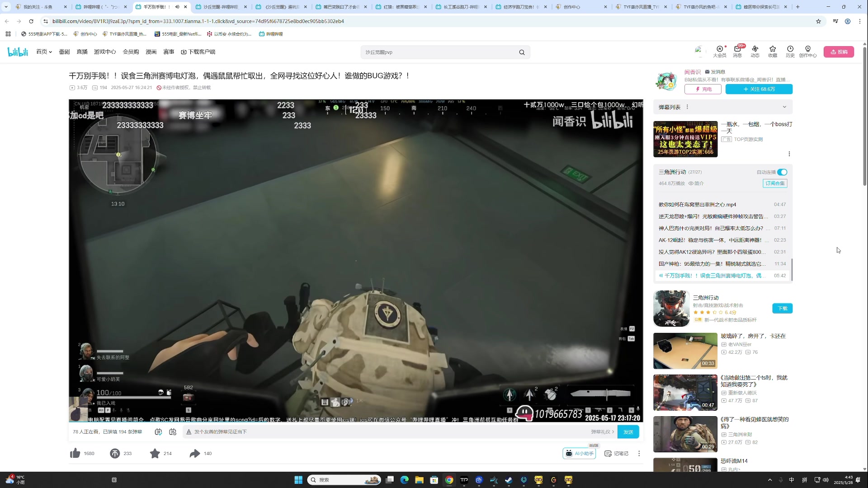Toggle 自动连播 autoplay switch
Viewport: 868px width, 488px height.
coord(783,172)
